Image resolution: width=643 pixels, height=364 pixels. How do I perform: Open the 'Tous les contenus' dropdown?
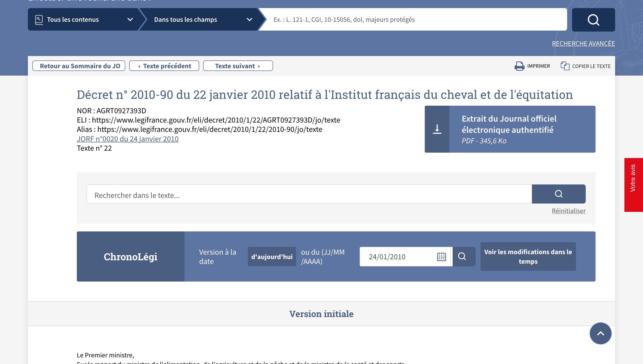83,20
